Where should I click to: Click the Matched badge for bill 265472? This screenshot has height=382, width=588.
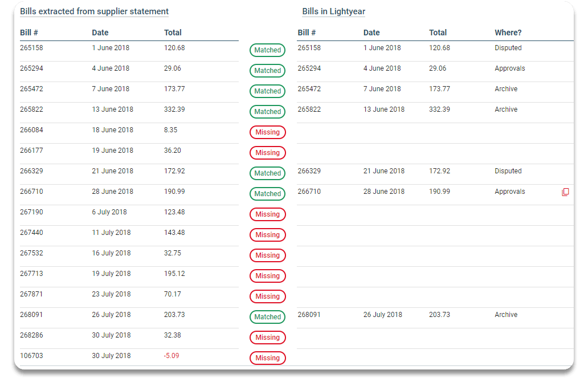267,91
